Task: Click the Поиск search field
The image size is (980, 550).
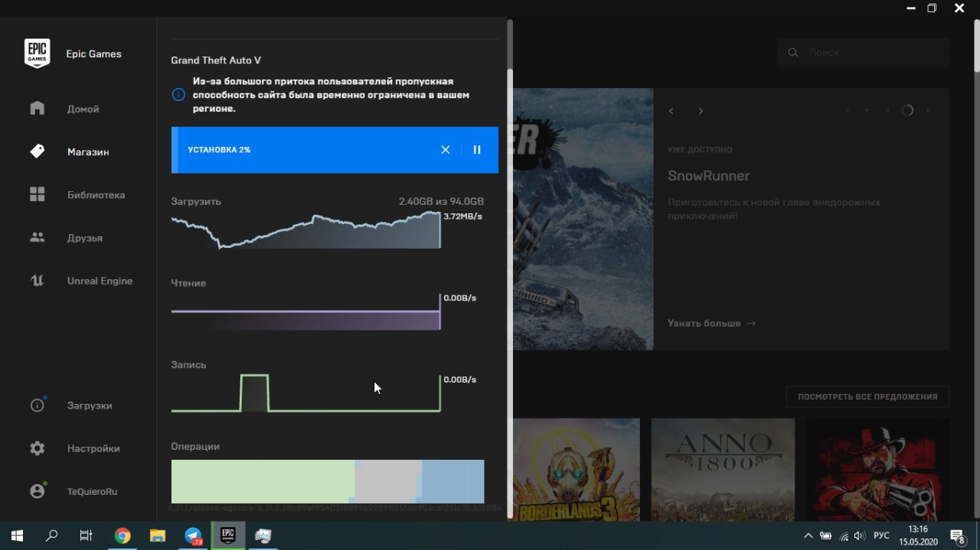Action: click(x=863, y=53)
